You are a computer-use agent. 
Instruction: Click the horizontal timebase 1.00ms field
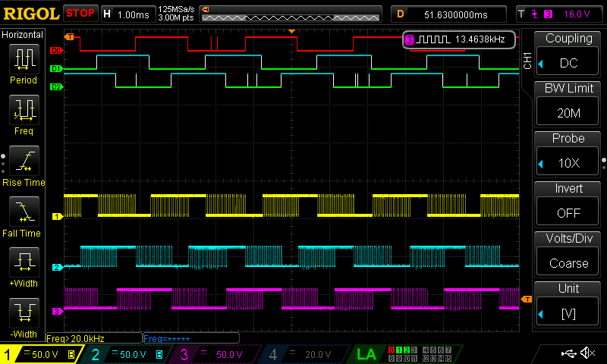click(x=128, y=14)
